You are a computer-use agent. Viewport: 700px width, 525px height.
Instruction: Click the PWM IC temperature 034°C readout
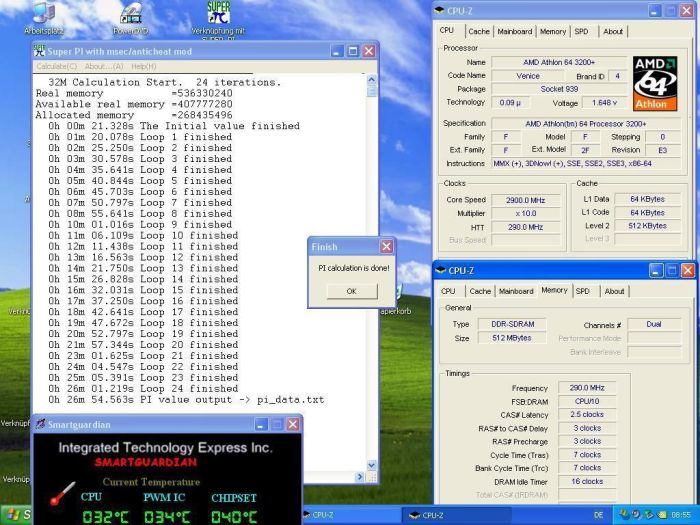point(167,517)
